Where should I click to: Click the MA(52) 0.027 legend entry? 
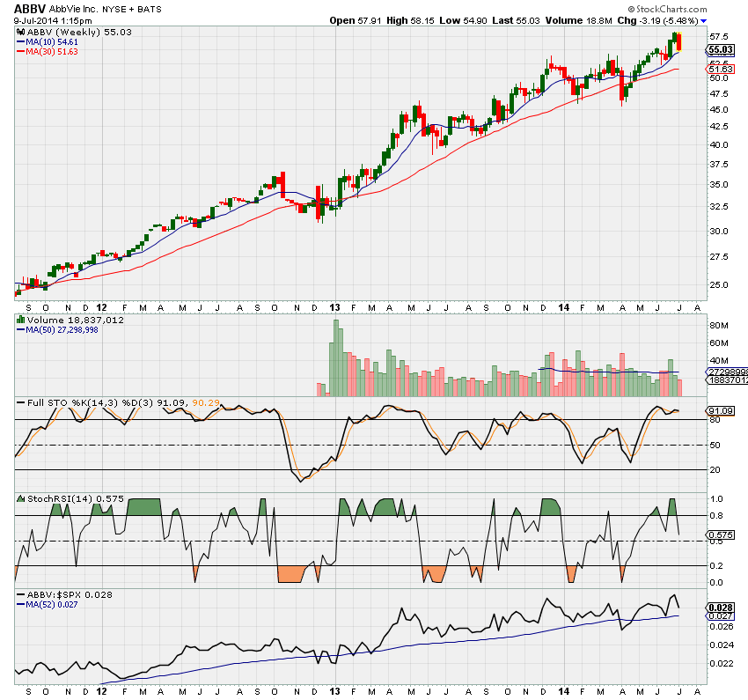tap(48, 605)
